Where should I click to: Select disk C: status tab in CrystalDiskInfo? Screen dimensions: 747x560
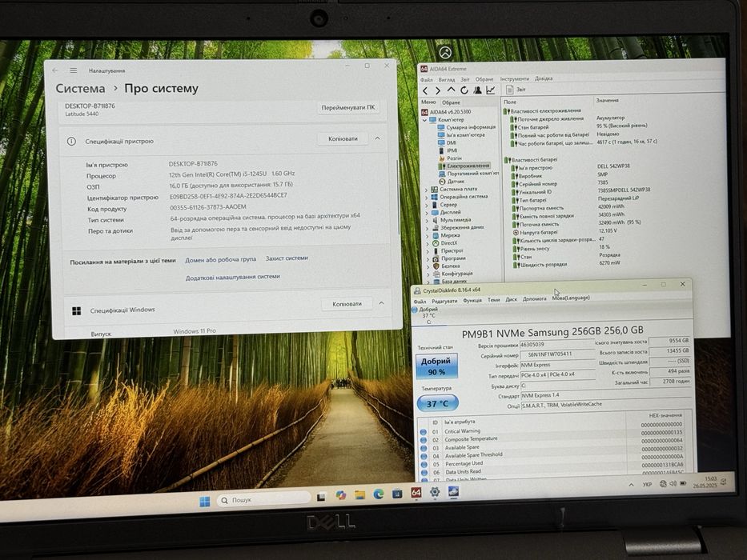(428, 315)
